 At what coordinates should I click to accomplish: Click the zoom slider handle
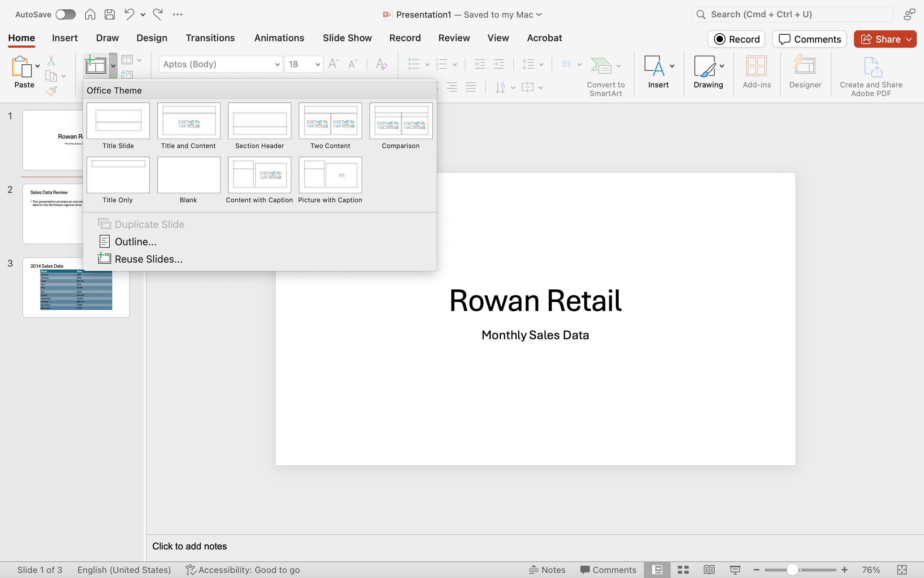[793, 570]
